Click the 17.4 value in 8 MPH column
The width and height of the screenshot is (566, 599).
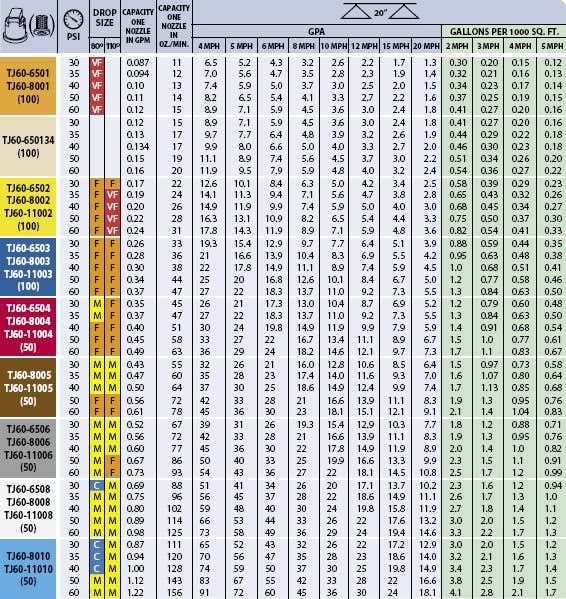pos(306,376)
